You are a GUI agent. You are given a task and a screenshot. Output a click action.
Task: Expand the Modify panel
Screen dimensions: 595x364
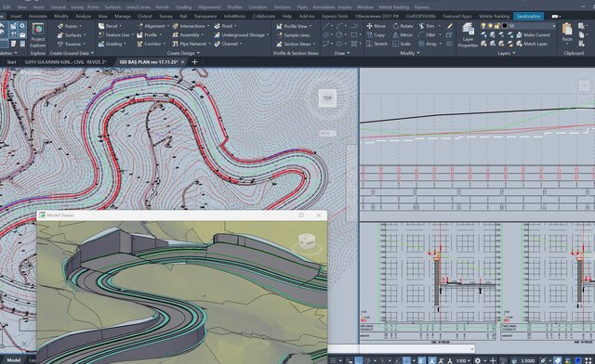pos(410,53)
